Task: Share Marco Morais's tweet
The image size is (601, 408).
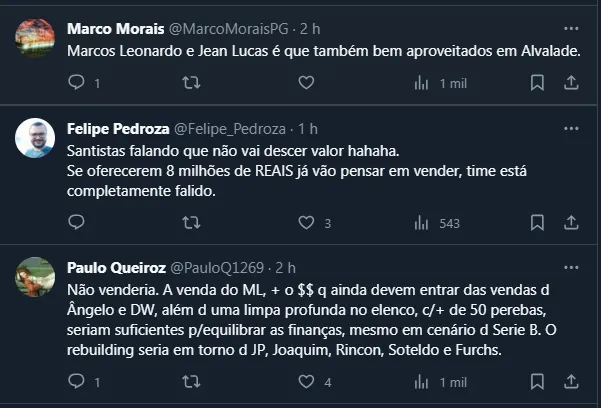Action: (571, 84)
